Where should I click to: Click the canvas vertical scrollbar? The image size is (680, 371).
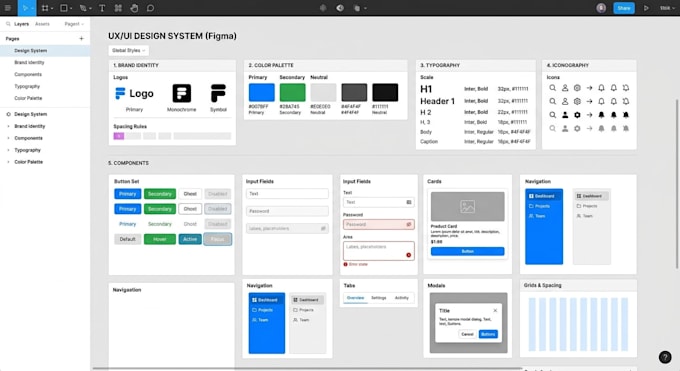677,184
